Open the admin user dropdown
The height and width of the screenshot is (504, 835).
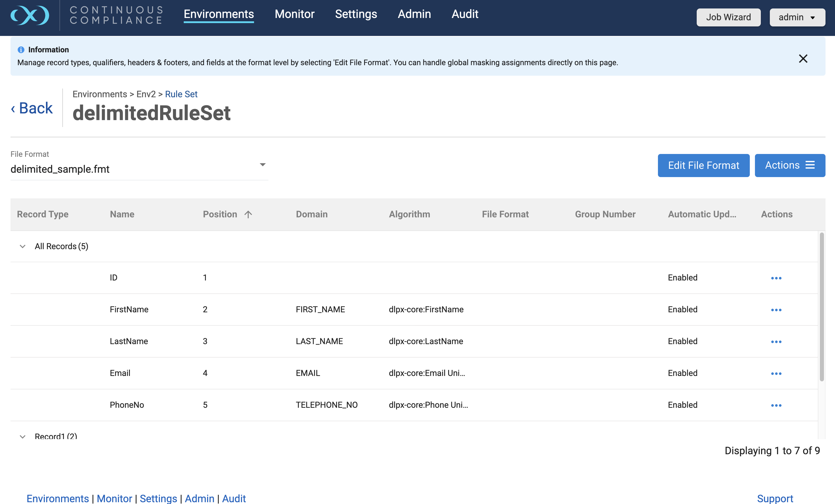click(x=797, y=17)
